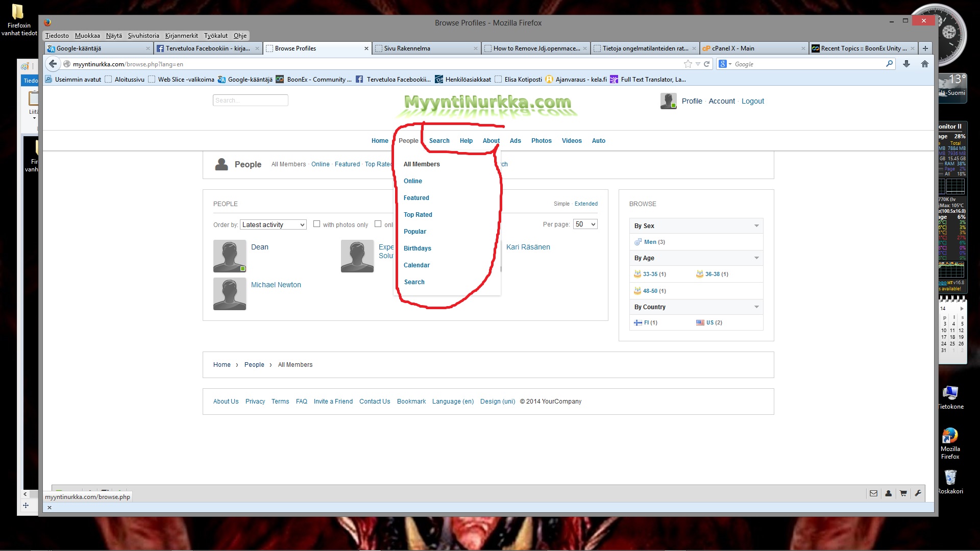
Task: Select 'Birthdays' in the People dropdown menu
Action: [417, 248]
